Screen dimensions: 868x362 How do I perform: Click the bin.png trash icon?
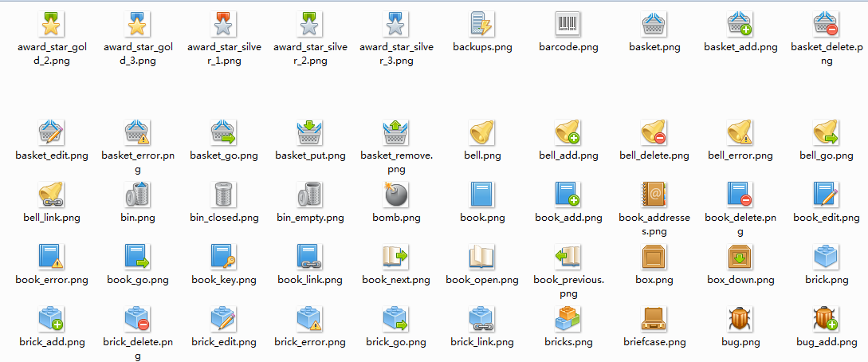[x=138, y=194]
